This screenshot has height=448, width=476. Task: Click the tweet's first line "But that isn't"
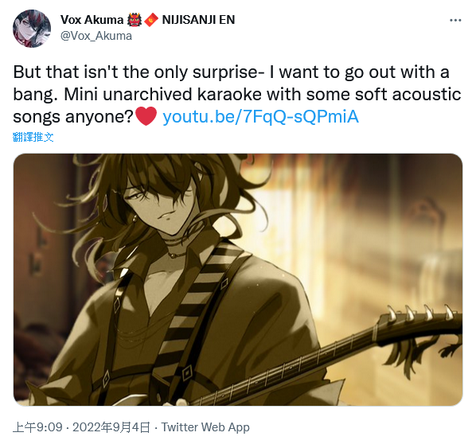click(x=65, y=72)
